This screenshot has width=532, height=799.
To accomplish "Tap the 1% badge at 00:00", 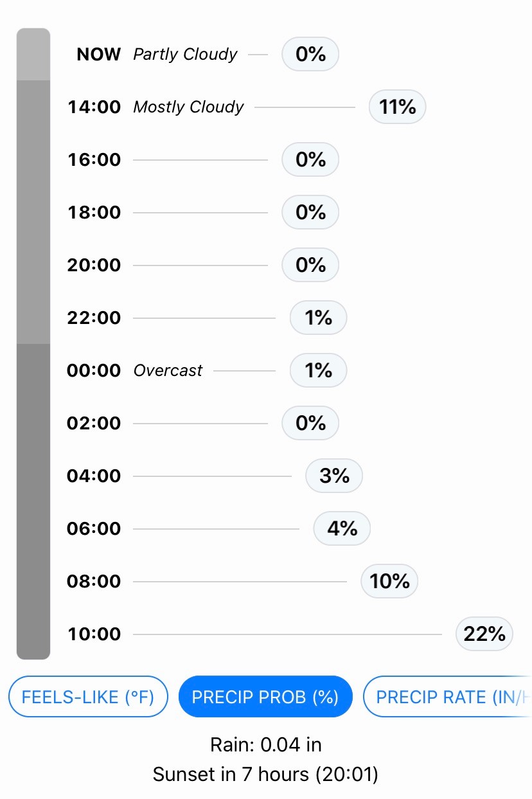I will pos(318,370).
